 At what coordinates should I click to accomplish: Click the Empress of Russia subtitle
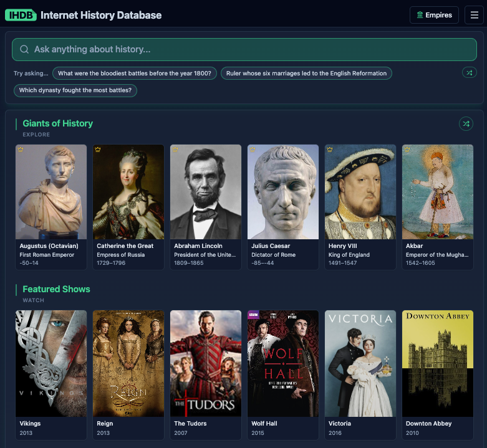pos(121,255)
